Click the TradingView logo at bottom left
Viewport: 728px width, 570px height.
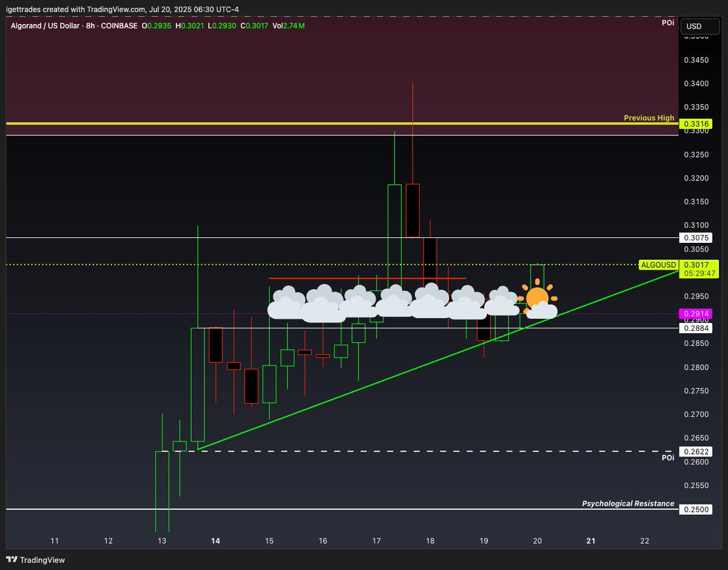point(36,560)
